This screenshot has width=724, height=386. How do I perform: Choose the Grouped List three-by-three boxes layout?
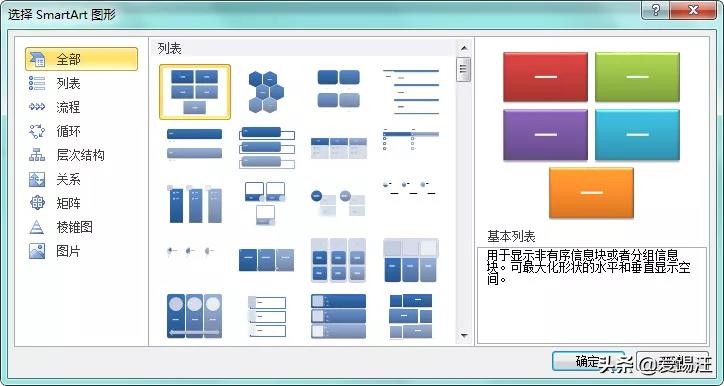pyautogui.click(x=338, y=260)
